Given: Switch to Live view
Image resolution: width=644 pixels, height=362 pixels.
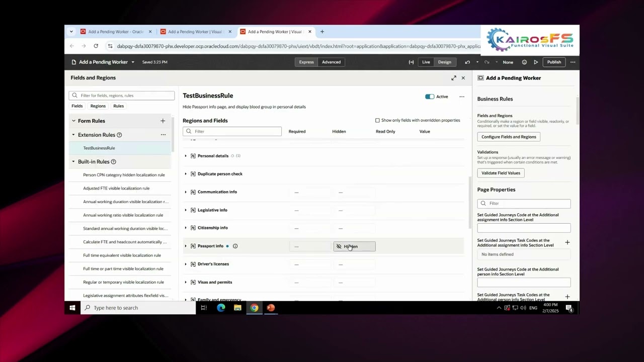Looking at the screenshot, I should click(x=426, y=62).
